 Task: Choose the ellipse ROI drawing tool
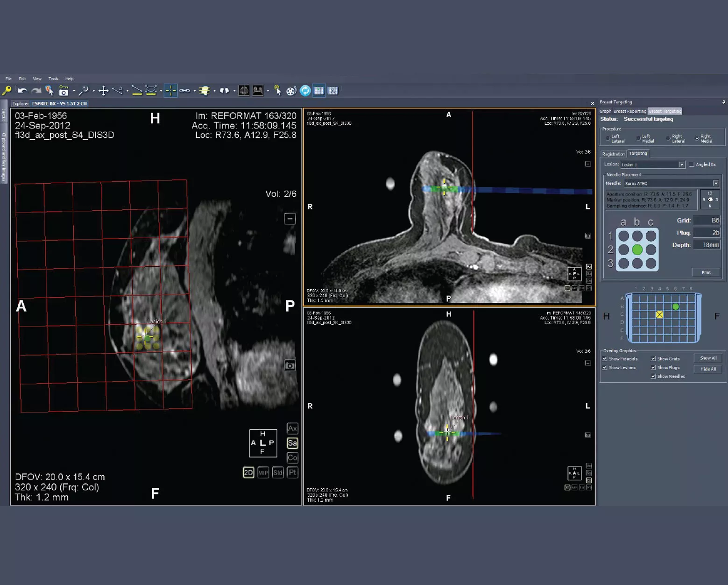click(x=150, y=91)
